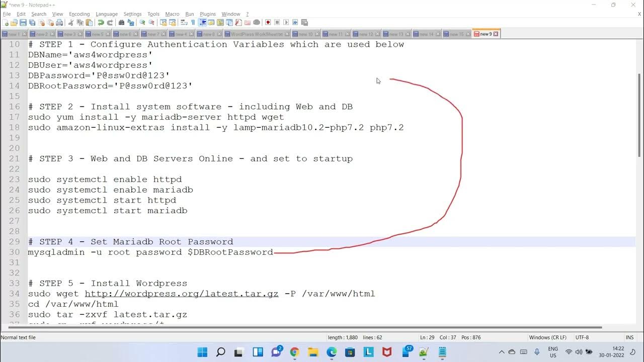Expand hidden system tray icons chevron

501,352
